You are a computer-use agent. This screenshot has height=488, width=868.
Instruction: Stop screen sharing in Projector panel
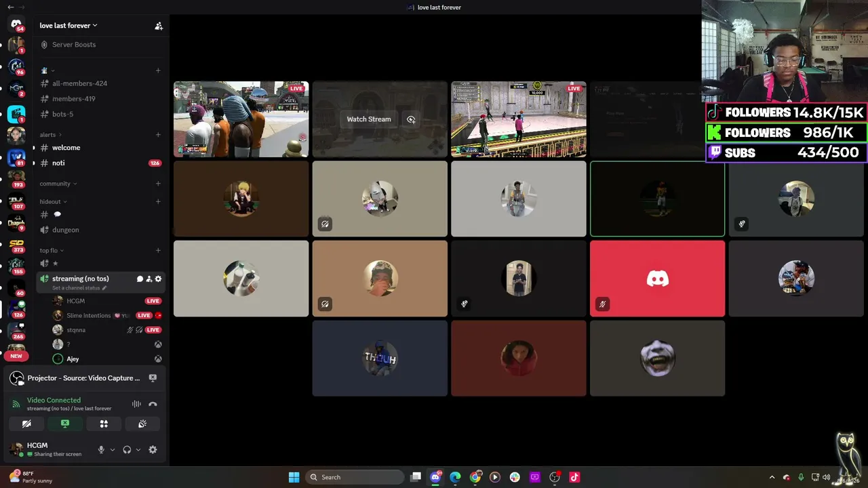[x=153, y=378]
